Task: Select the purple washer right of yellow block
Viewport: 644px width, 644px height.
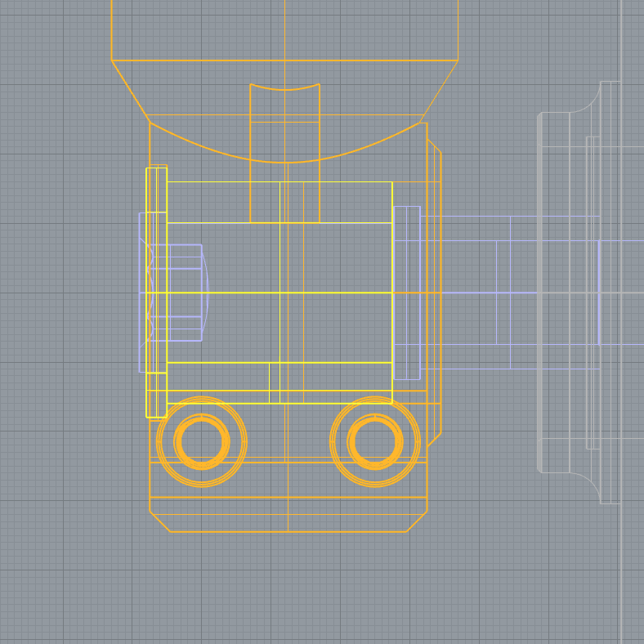Action: tap(407, 292)
